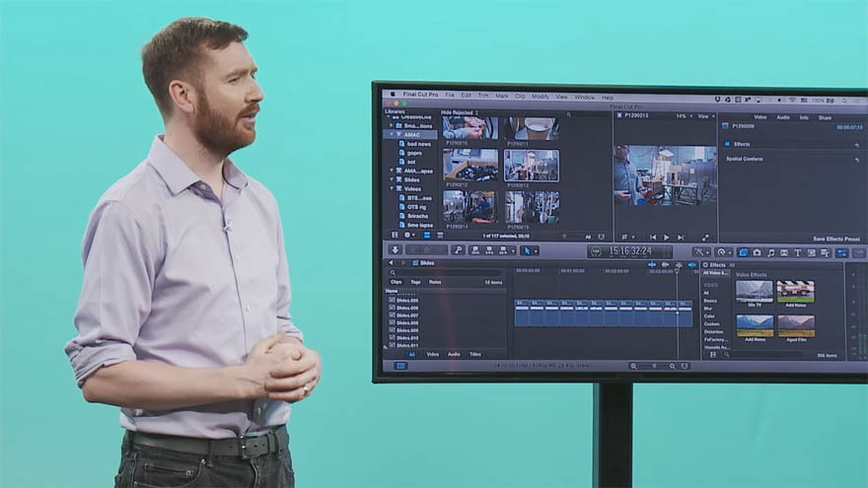868x488 pixels.
Task: Select the arrow Select tool
Action: click(x=528, y=250)
